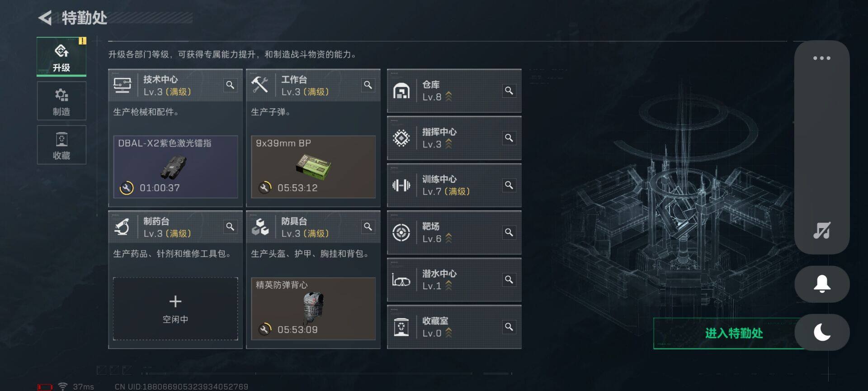The image size is (868, 391).
Task: Click the bell notification icon
Action: [x=822, y=284]
